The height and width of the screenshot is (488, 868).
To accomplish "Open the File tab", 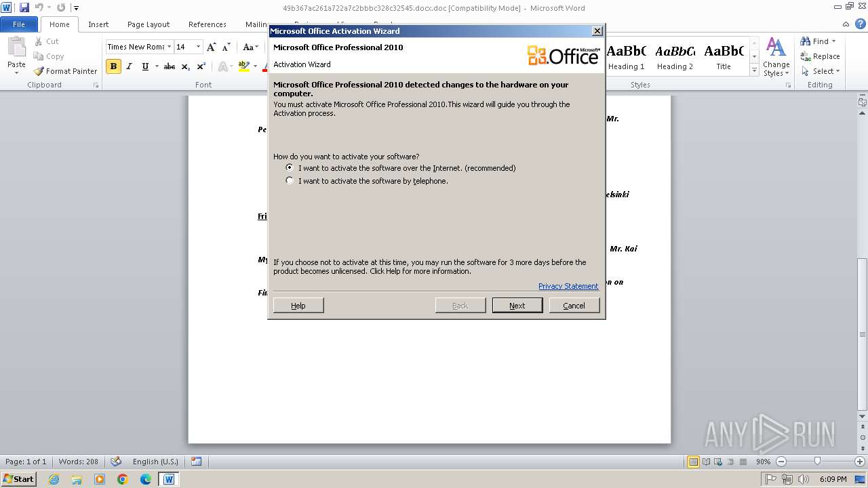I will 19,24.
